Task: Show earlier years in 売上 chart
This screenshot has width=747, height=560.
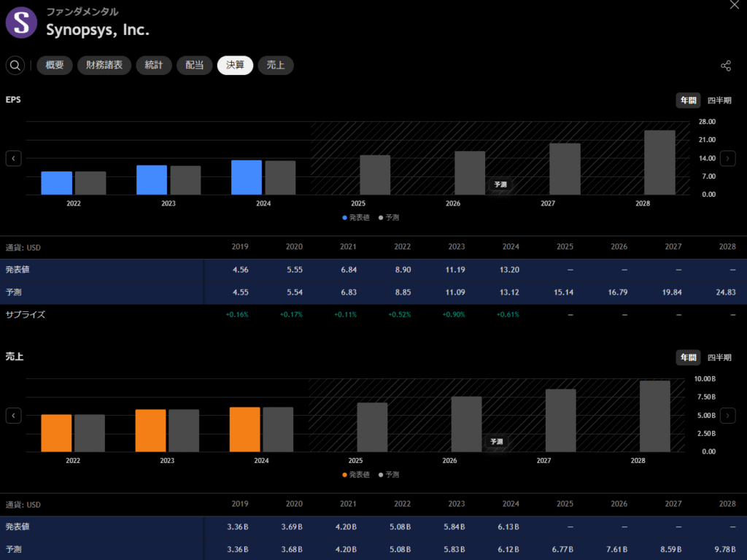Action: pos(13,416)
